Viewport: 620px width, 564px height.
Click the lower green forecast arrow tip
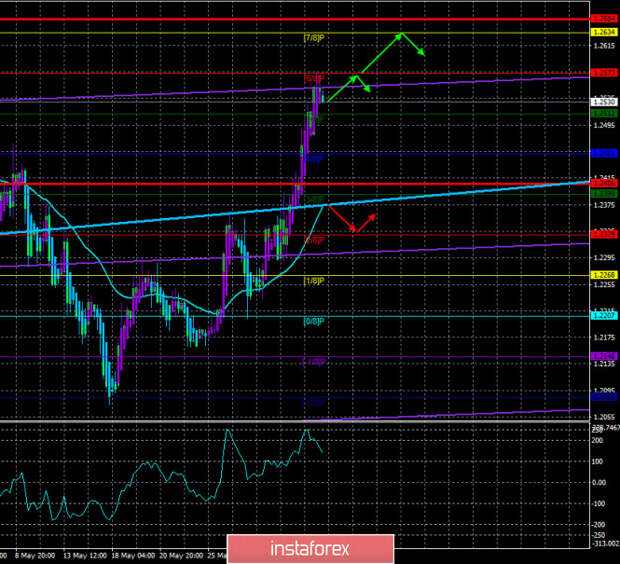click(369, 91)
